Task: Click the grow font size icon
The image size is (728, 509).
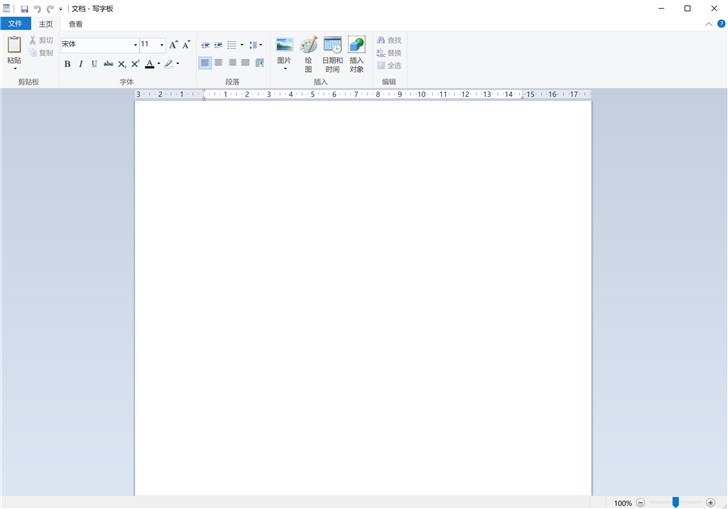Action: (173, 45)
